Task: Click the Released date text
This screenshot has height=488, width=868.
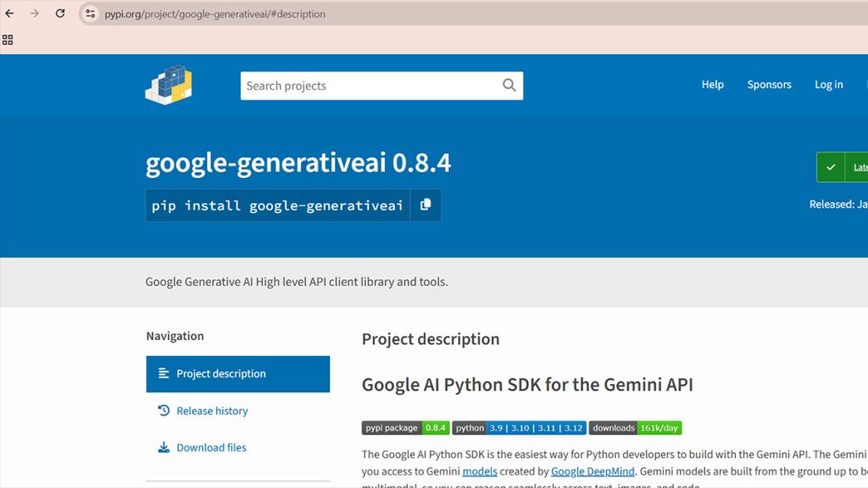Action: point(838,204)
